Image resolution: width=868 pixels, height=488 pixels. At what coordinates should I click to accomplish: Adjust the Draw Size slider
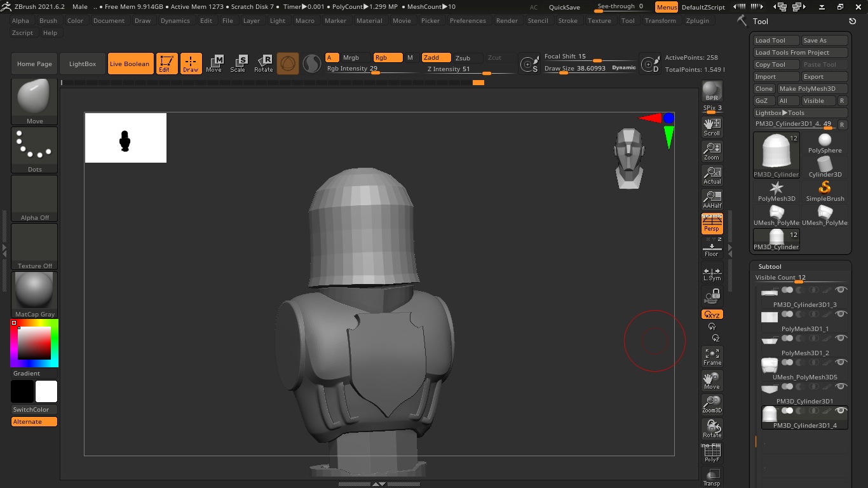pos(590,68)
